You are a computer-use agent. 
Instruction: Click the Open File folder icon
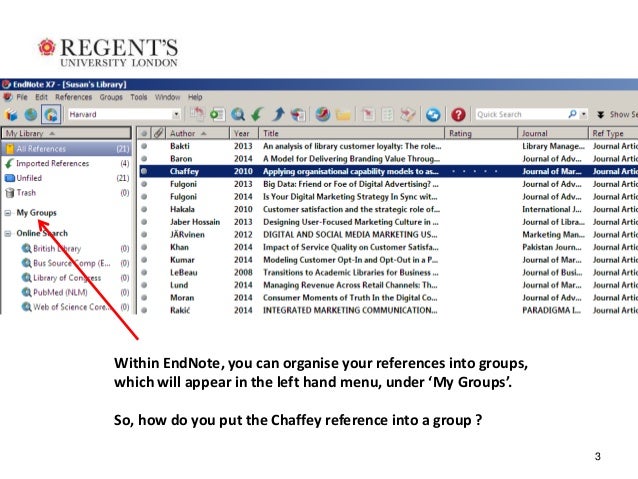coord(343,115)
